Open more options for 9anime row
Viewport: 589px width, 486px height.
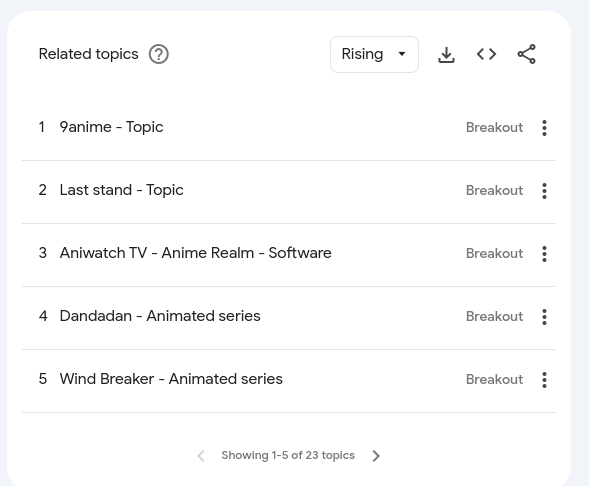click(x=544, y=128)
